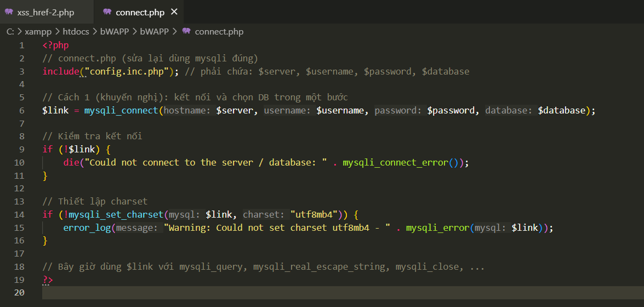Expand the xampp breadcrumb folder
Screen dimensions: 644x307
tap(37, 31)
